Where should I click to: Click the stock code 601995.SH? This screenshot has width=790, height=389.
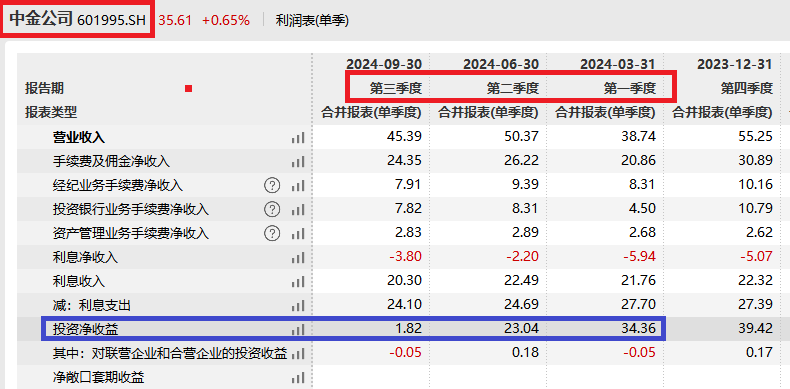click(x=111, y=20)
